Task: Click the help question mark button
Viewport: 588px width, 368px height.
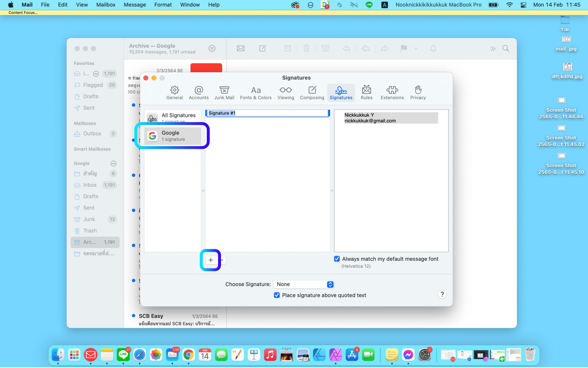Action: (x=442, y=294)
